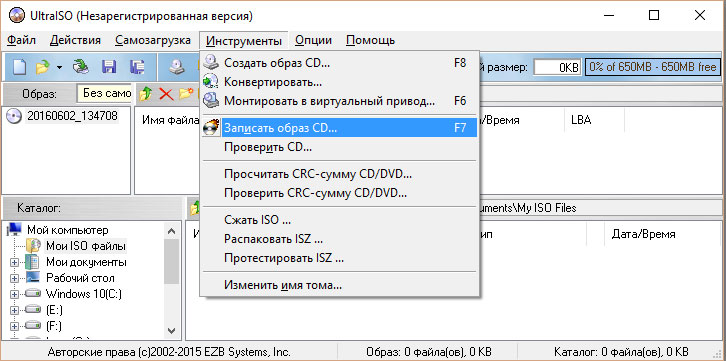
Task: Expand the Windows 10(C:) tree node
Action: [x=14, y=294]
